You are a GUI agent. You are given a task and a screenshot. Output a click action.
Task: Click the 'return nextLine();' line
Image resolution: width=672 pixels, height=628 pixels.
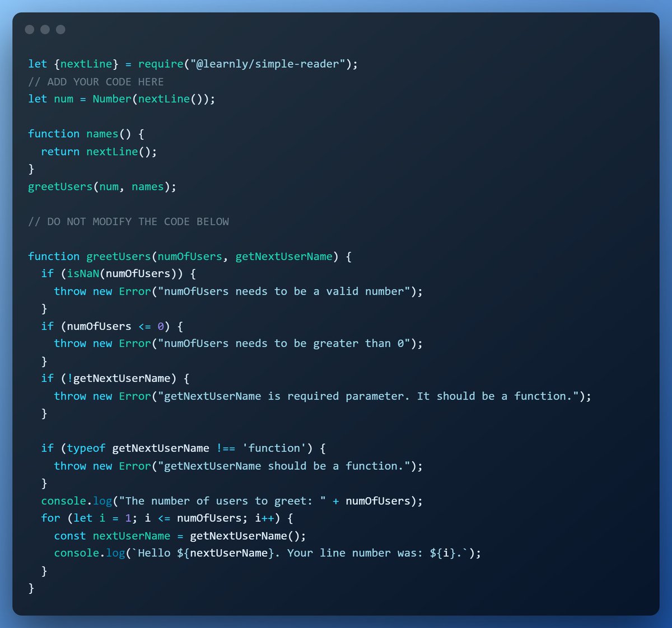[x=99, y=152]
